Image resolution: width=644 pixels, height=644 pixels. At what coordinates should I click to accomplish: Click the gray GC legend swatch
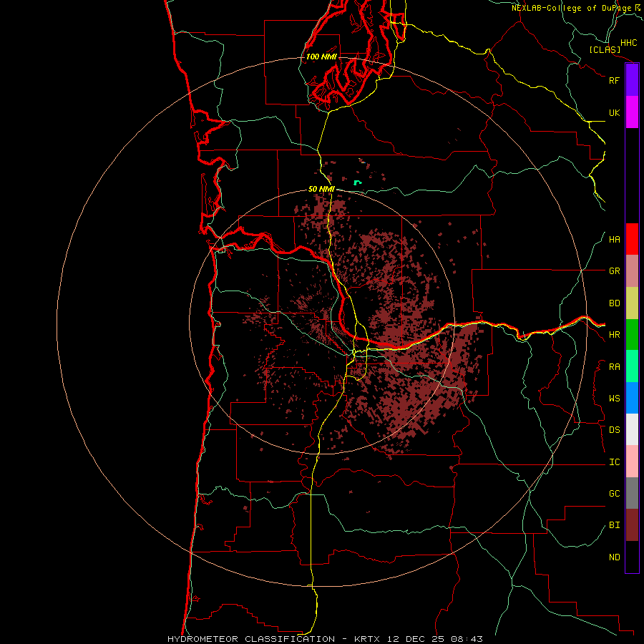[x=632, y=493]
